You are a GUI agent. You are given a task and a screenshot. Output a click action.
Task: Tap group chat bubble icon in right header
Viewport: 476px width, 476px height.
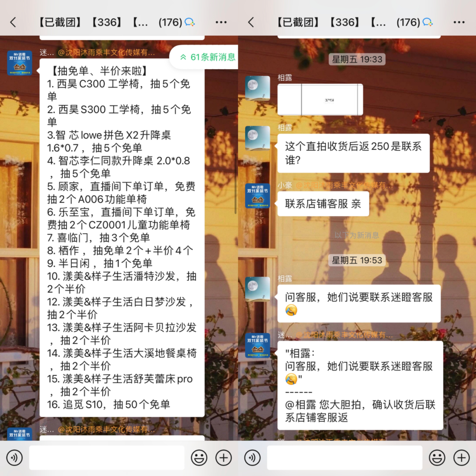pos(428,22)
